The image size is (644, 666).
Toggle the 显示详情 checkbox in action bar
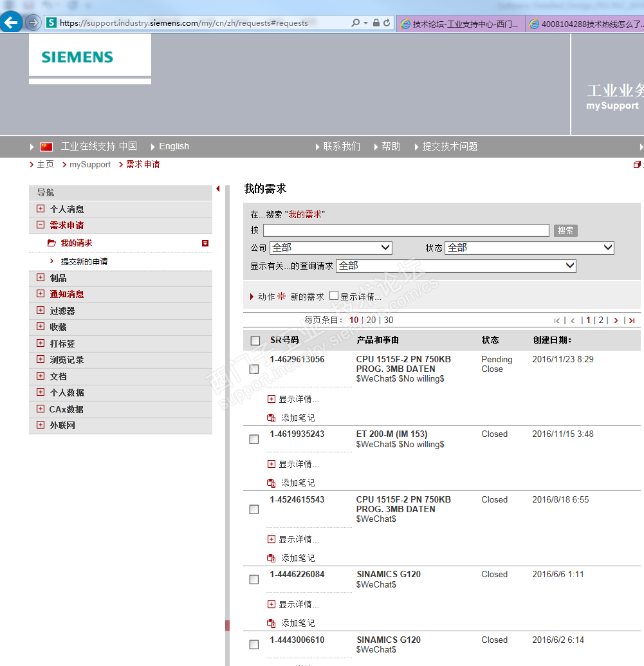click(334, 295)
